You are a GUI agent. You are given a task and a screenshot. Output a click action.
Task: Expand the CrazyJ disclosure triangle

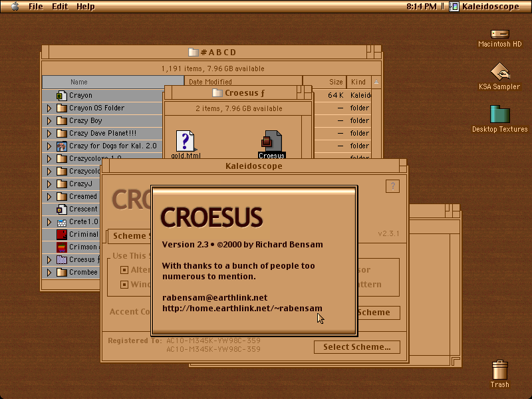(x=49, y=184)
